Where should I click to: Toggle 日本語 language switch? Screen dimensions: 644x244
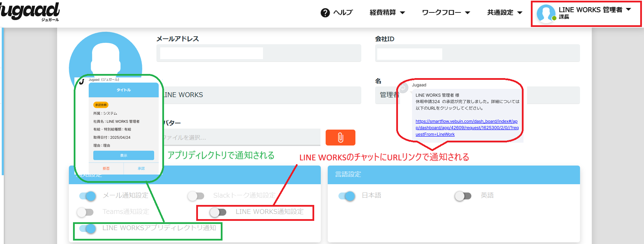point(347,196)
